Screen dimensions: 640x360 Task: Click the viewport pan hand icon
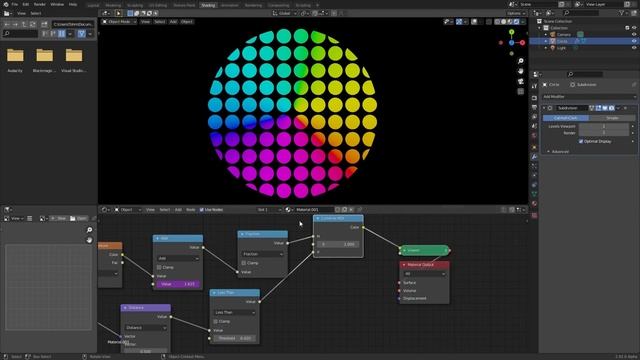521,71
